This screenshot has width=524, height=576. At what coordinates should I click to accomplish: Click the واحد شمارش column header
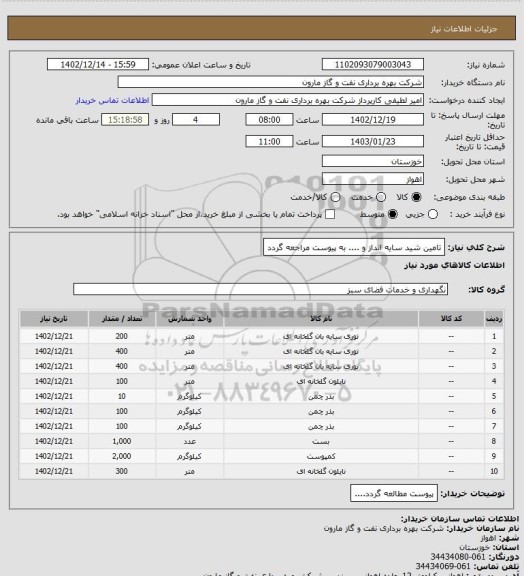(x=190, y=318)
